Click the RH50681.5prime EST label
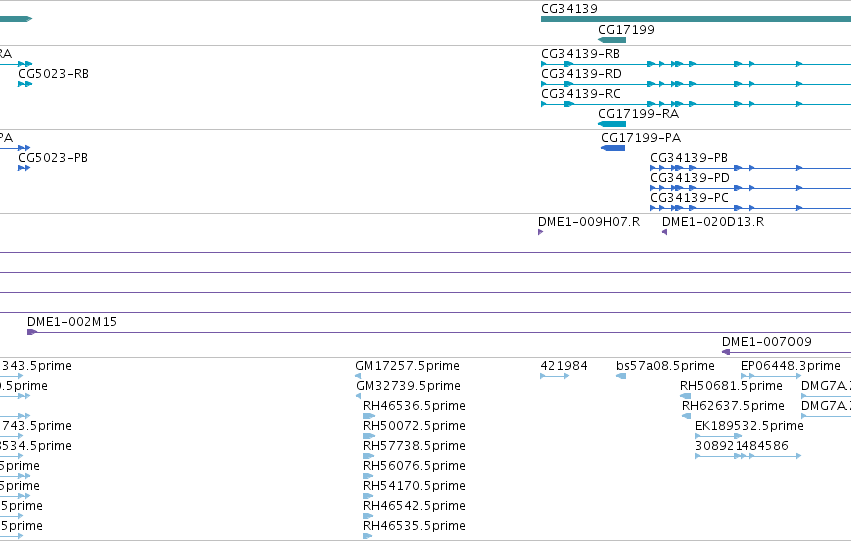The height and width of the screenshot is (541, 851). [731, 386]
